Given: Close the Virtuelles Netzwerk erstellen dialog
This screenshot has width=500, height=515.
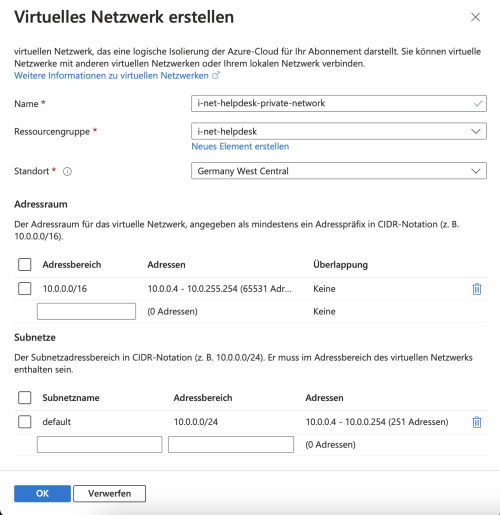Looking at the screenshot, I should tap(475, 17).
